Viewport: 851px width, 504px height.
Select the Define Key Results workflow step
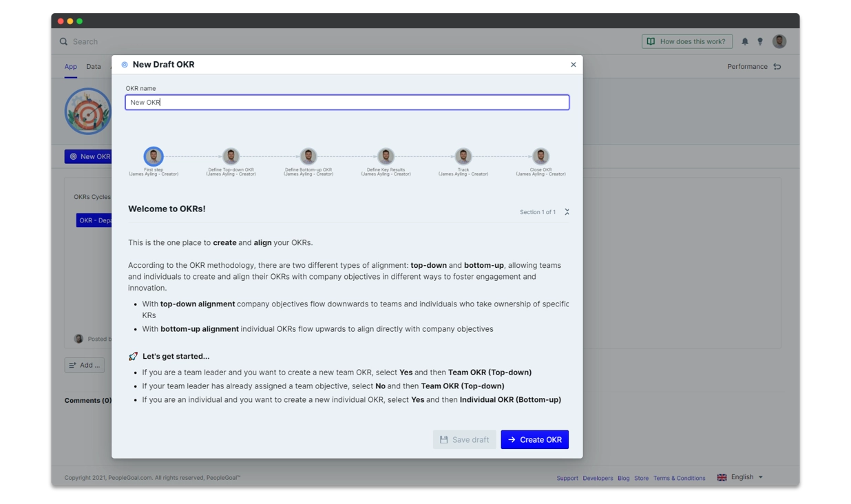tap(386, 156)
